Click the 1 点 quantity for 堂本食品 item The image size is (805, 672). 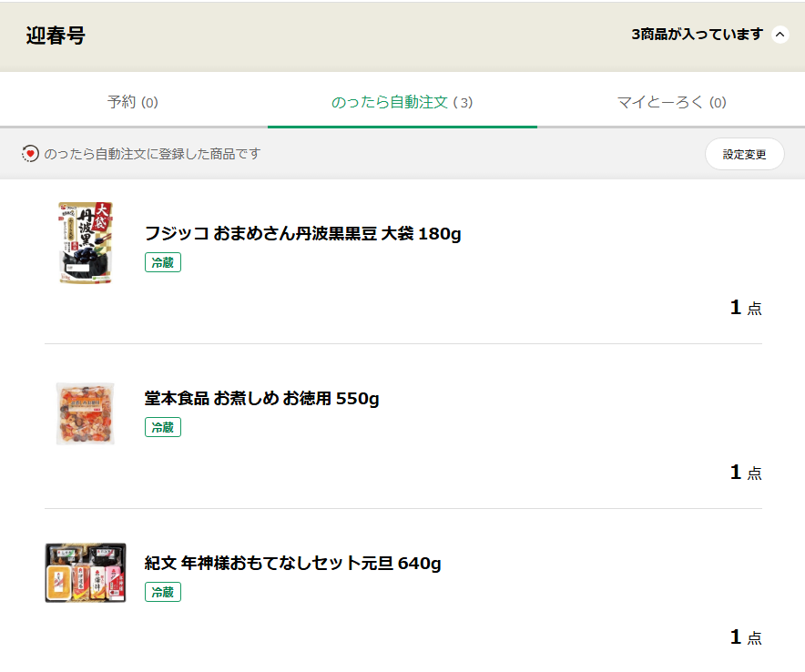pyautogui.click(x=745, y=473)
